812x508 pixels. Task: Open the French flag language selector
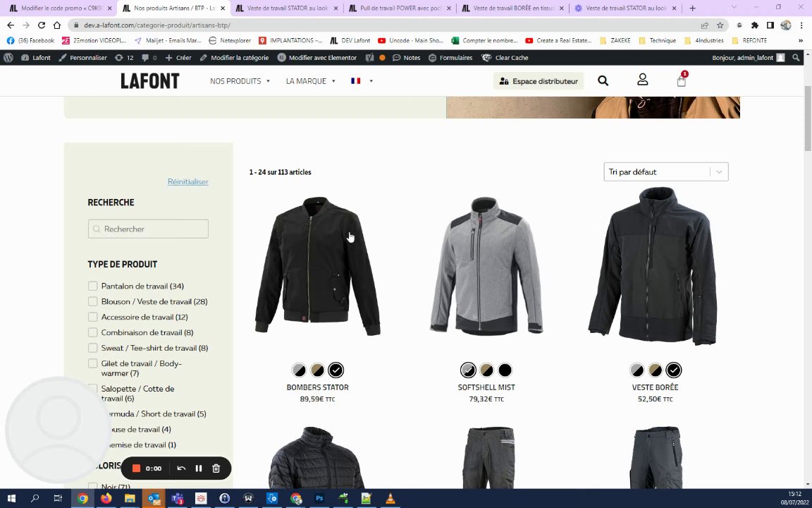(362, 81)
